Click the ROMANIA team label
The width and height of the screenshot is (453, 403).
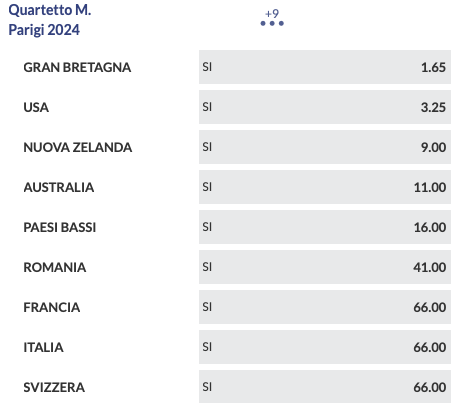click(55, 267)
